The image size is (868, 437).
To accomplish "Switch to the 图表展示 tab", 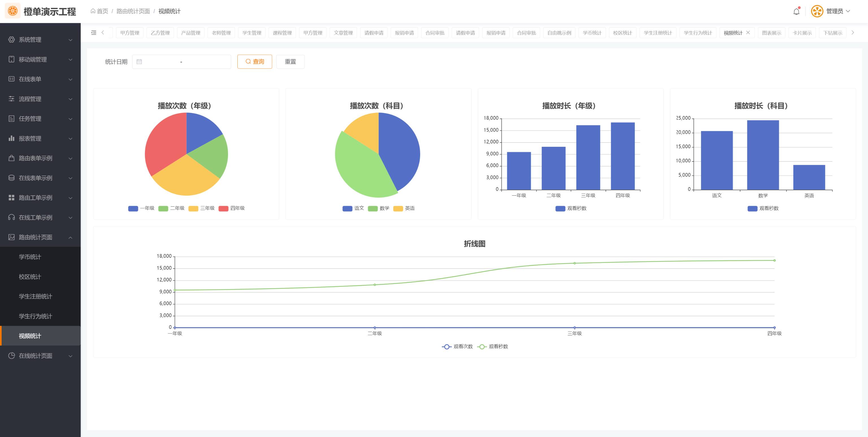I will [771, 33].
